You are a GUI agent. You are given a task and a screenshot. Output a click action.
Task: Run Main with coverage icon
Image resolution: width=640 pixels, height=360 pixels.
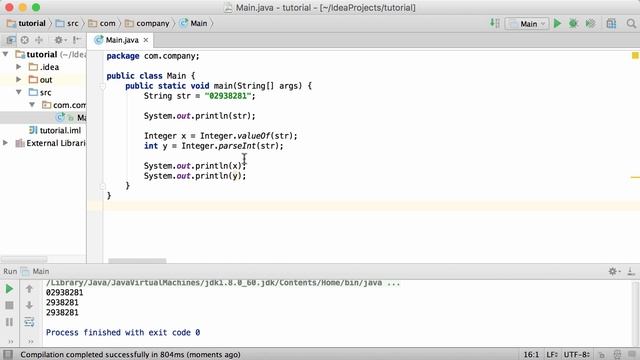[x=590, y=23]
